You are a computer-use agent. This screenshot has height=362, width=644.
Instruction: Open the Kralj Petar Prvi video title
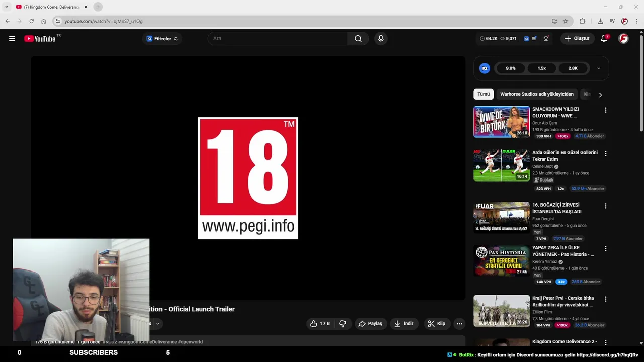pos(563,301)
